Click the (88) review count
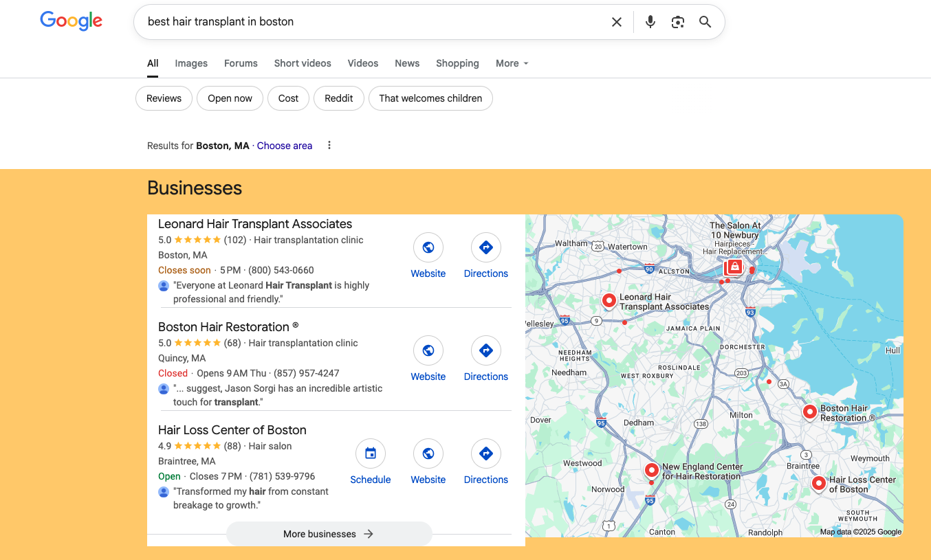This screenshot has width=931, height=560. (x=232, y=446)
